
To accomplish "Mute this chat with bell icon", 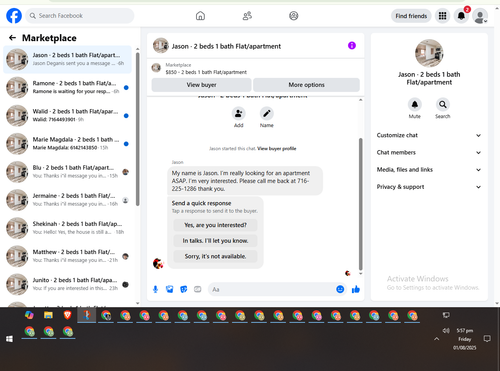I will pyautogui.click(x=415, y=105).
